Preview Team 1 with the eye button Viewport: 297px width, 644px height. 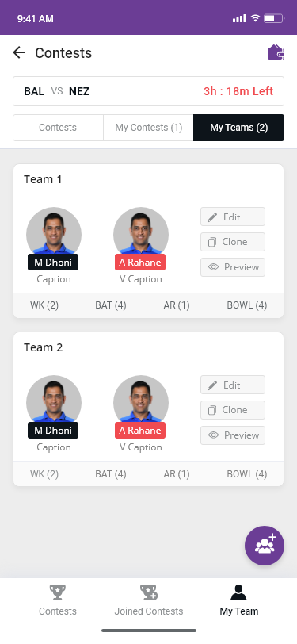(x=233, y=267)
